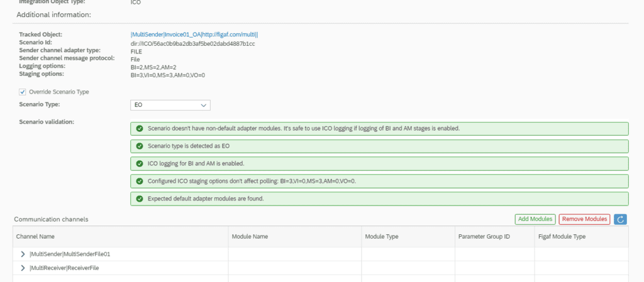Click green check icon beside 'ICO logging for BI and AM is enabled'
The image size is (644, 282).
point(140,163)
